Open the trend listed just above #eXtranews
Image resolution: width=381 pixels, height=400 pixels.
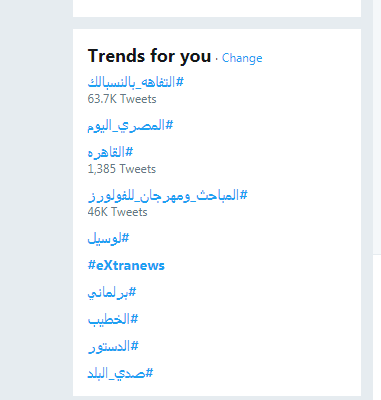pyautogui.click(x=108, y=238)
